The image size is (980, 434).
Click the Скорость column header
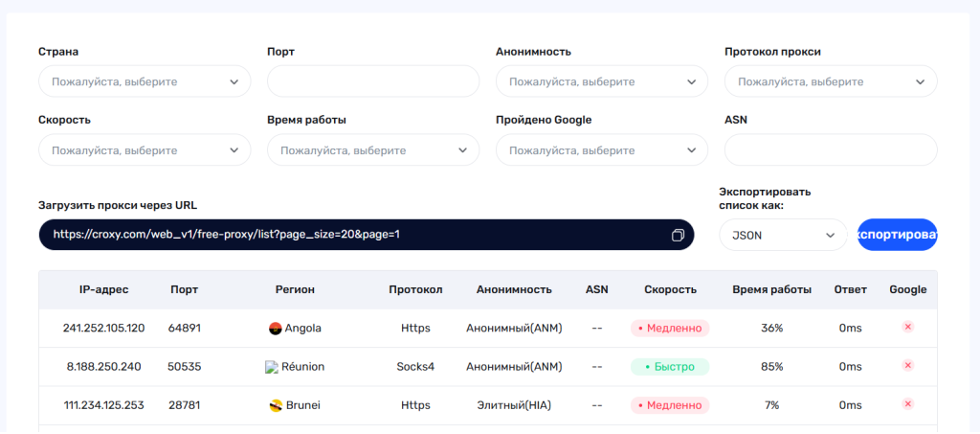pos(670,289)
